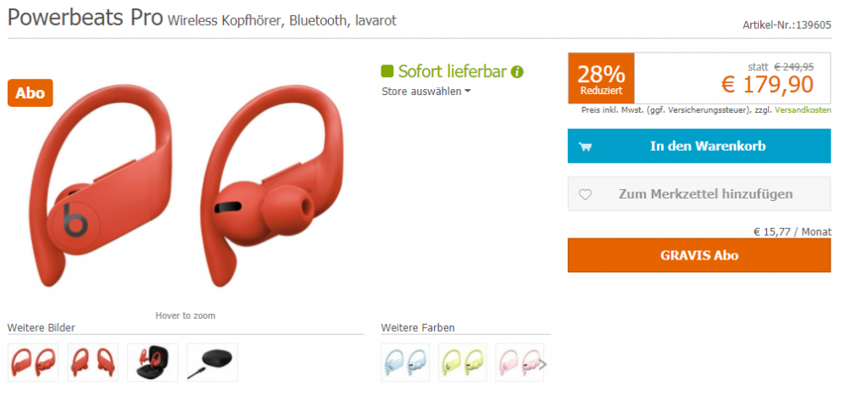View second thumbnail with earphones rear view
This screenshot has height=402, width=868.
93,362
